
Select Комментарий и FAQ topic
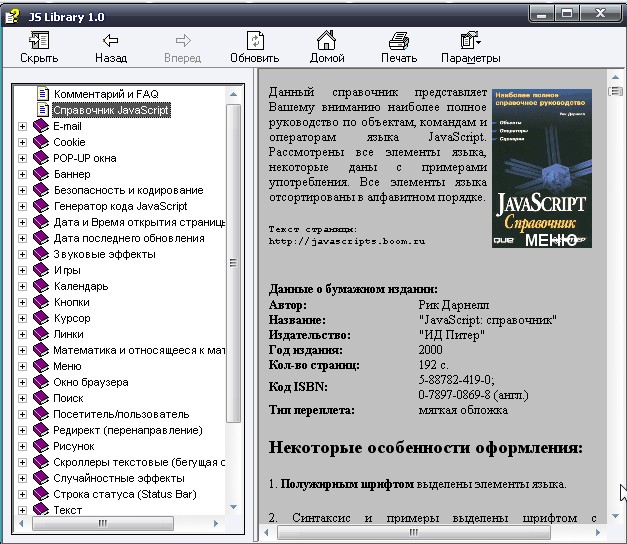[x=106, y=94]
